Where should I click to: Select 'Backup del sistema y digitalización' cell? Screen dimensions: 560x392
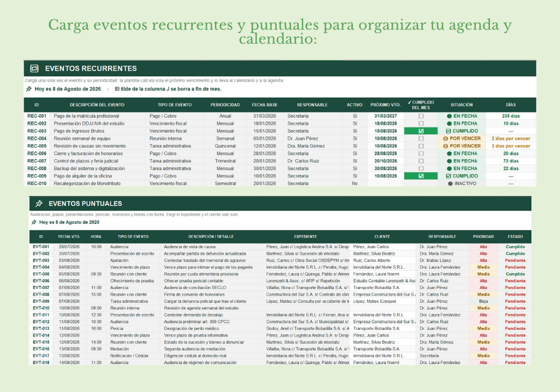(x=97, y=169)
